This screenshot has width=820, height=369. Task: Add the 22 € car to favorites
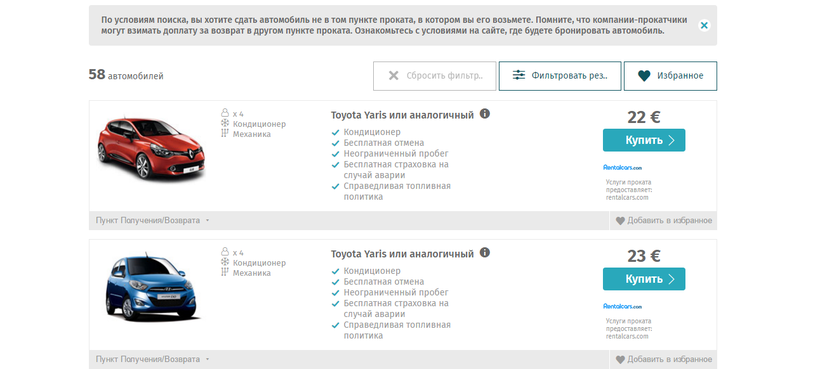664,221
